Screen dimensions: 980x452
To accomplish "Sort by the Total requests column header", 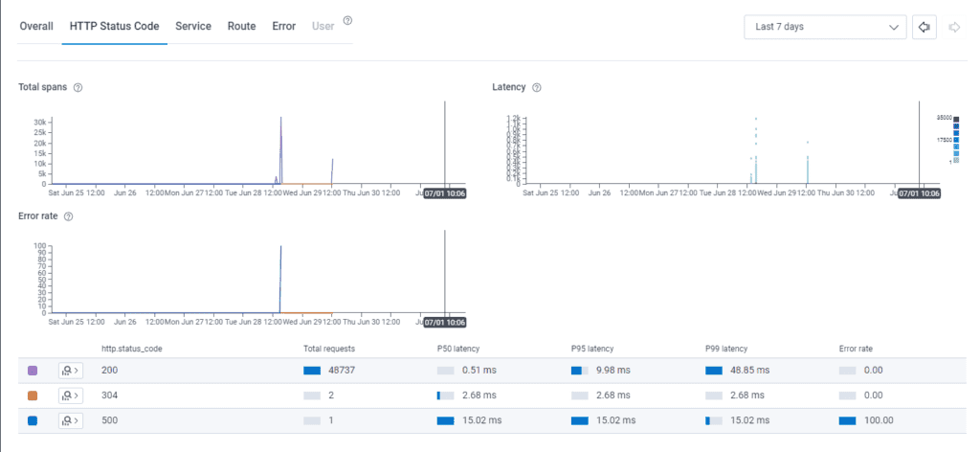I will [329, 349].
